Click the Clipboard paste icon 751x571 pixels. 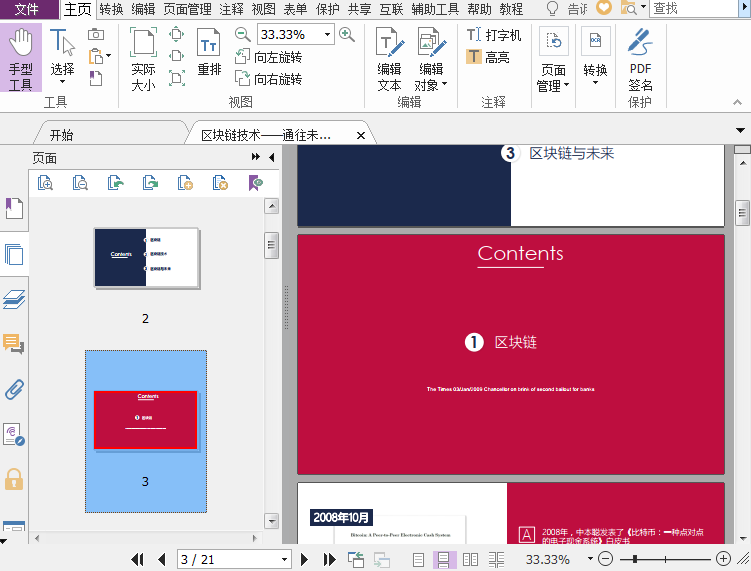coord(97,56)
